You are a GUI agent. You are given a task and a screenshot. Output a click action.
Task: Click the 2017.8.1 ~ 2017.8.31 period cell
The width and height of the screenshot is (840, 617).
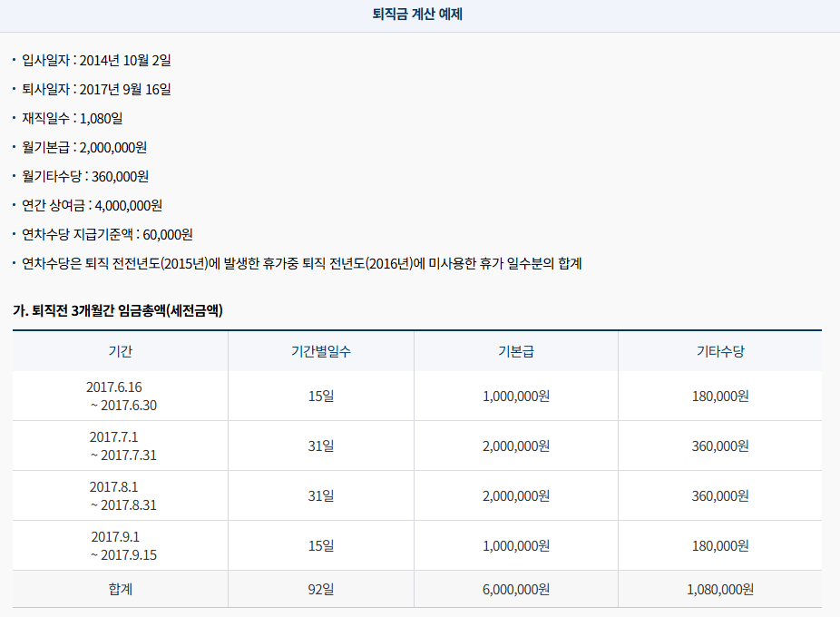pyautogui.click(x=122, y=495)
